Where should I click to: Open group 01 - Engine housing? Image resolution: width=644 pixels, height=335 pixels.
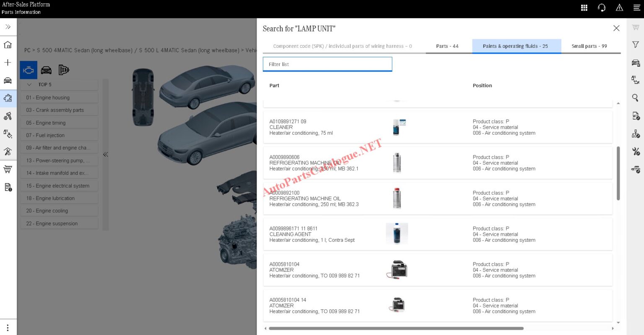pos(59,97)
